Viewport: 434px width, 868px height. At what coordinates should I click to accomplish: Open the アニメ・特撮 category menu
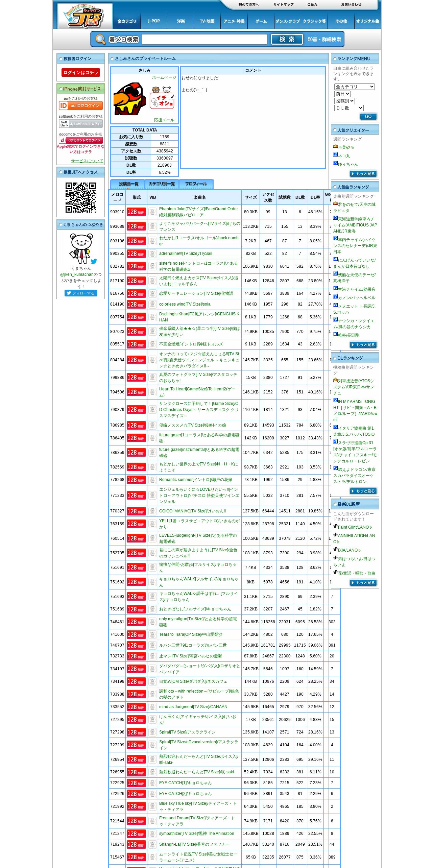click(x=234, y=21)
